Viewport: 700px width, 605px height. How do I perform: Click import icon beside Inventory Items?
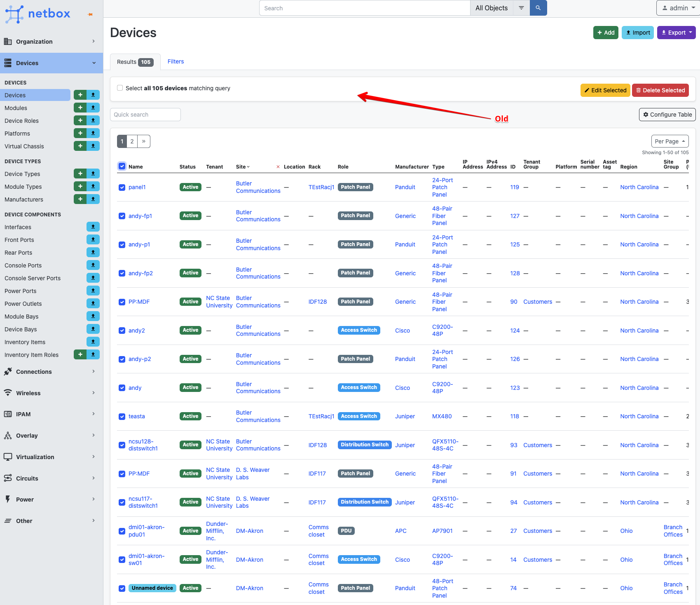pos(93,342)
